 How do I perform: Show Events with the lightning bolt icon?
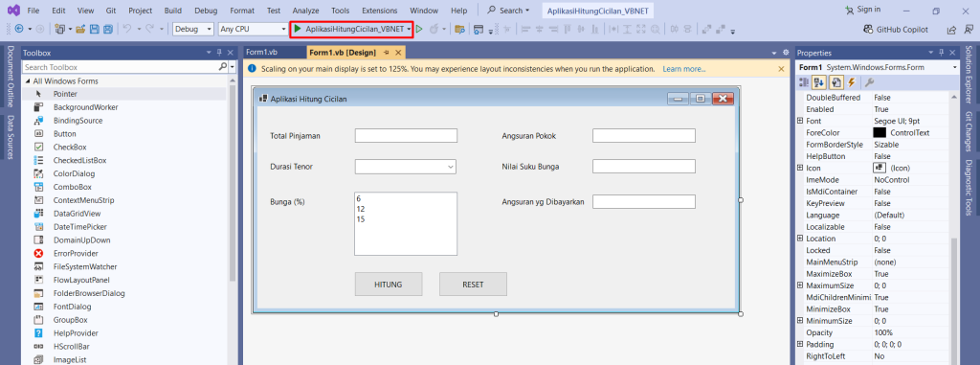(x=851, y=82)
